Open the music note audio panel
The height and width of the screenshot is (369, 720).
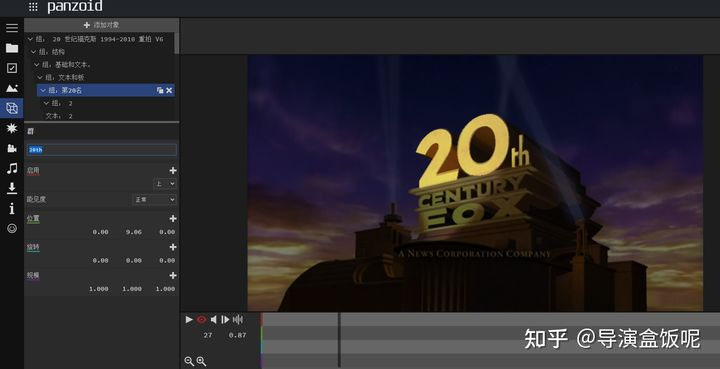click(12, 168)
